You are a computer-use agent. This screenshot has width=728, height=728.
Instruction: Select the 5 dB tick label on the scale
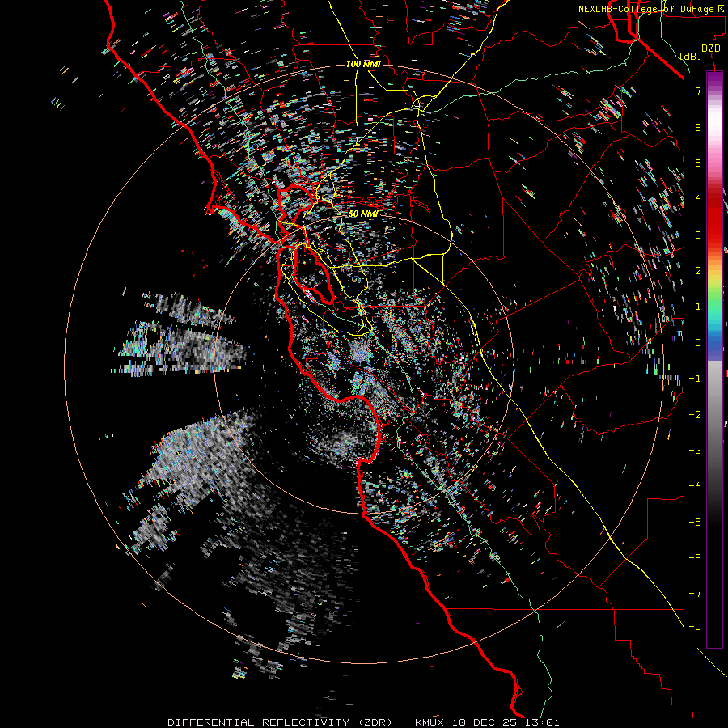(698, 163)
